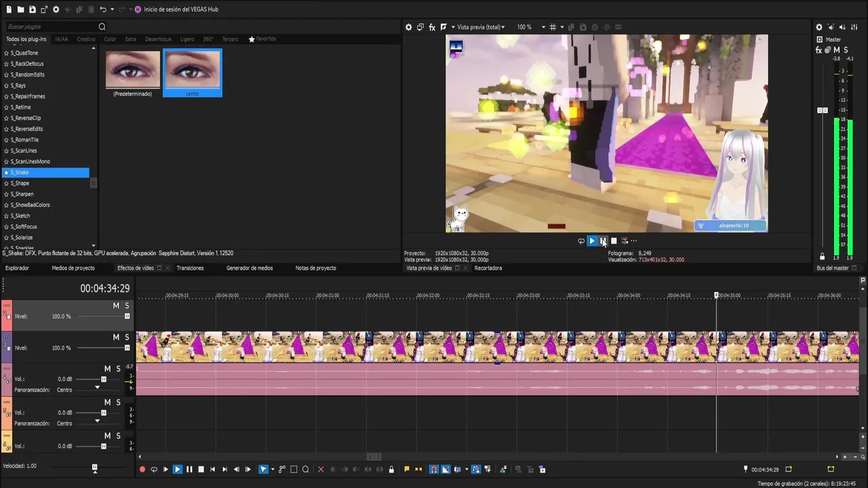Open video preview settings gear
The height and width of the screenshot is (488, 868).
[408, 27]
